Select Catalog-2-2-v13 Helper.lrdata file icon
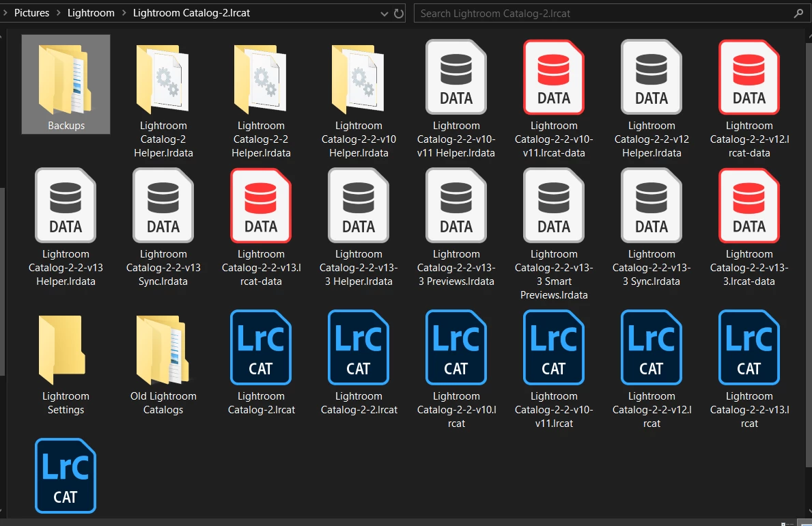Image resolution: width=812 pixels, height=526 pixels. (x=66, y=206)
